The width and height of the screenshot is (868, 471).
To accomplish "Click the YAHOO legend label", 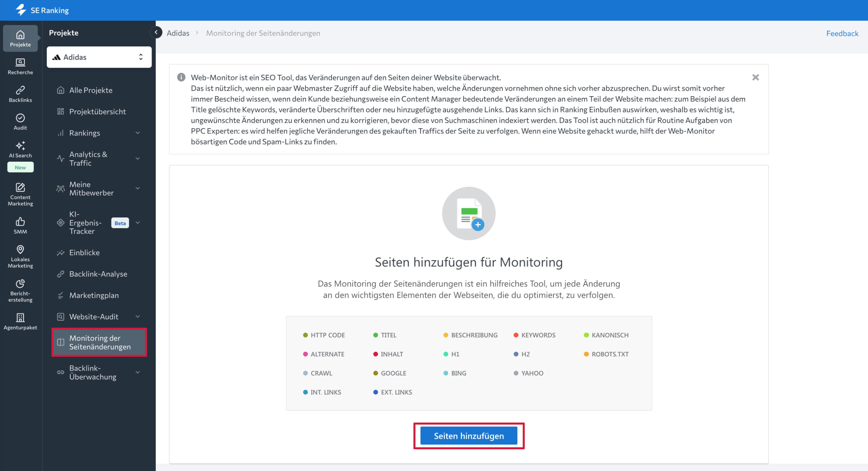I will (x=532, y=373).
